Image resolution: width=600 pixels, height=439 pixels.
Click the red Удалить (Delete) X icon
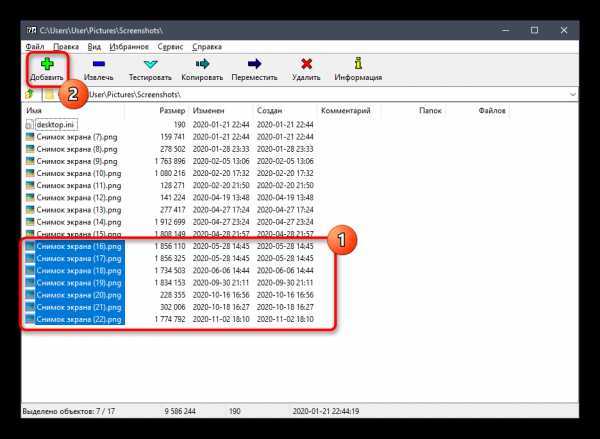(306, 64)
